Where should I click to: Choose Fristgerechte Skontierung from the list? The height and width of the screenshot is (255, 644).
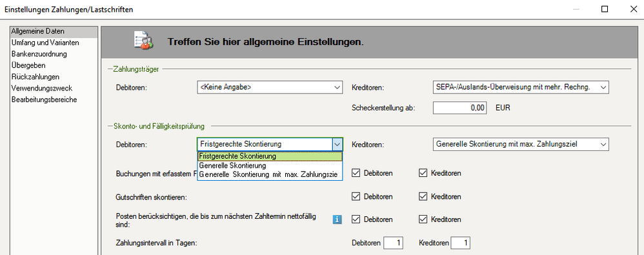point(270,156)
